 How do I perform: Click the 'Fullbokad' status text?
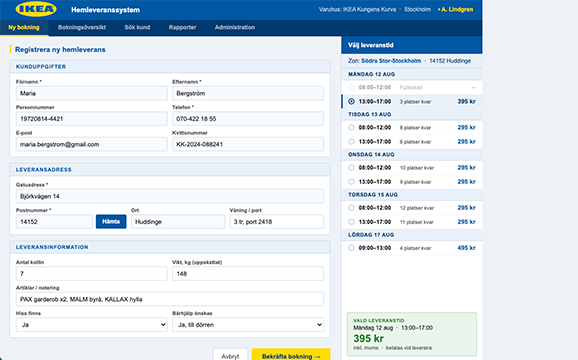pos(411,88)
